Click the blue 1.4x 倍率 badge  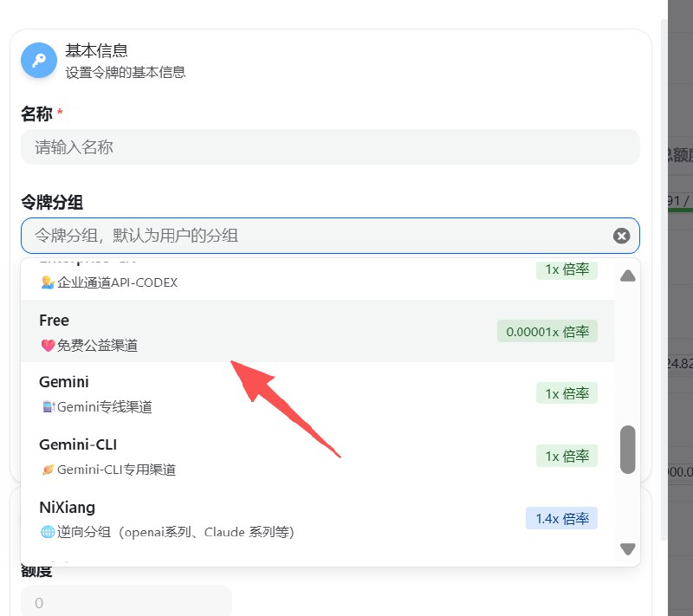(561, 518)
